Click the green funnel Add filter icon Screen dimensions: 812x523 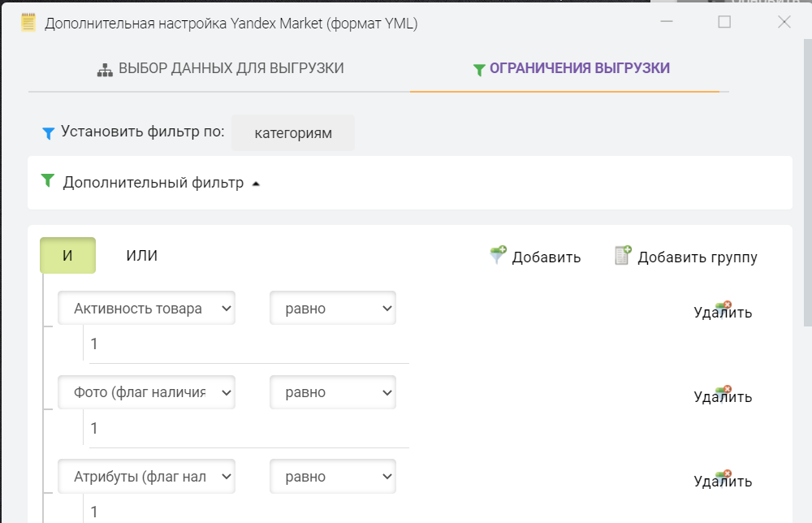pyautogui.click(x=498, y=255)
